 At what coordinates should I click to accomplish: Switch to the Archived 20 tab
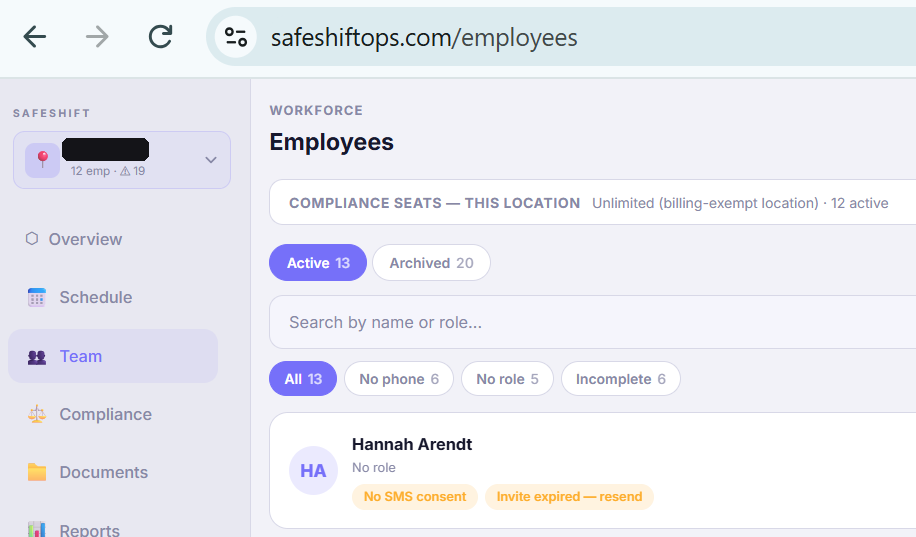[432, 263]
